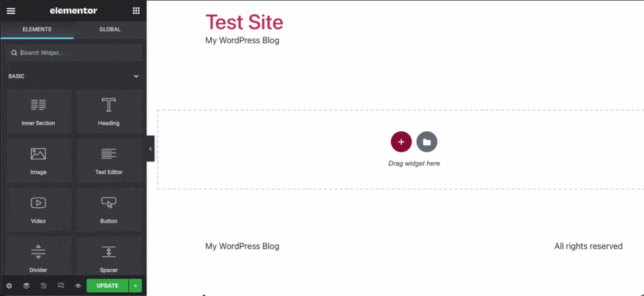
Task: Select the Heading widget
Action: [109, 112]
